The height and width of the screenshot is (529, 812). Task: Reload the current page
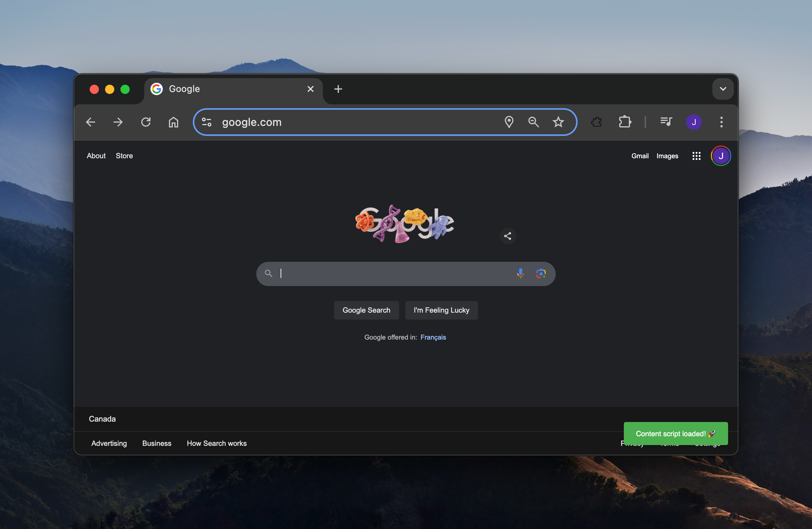point(146,122)
